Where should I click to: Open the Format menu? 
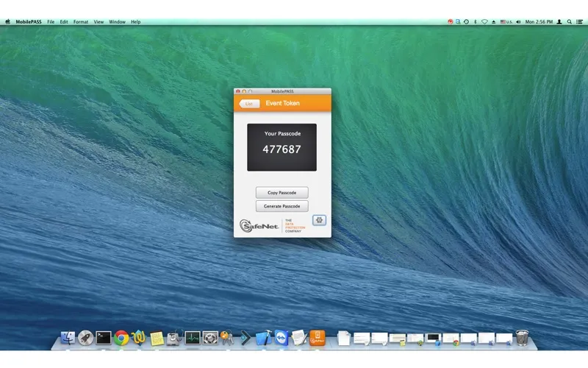pos(81,22)
